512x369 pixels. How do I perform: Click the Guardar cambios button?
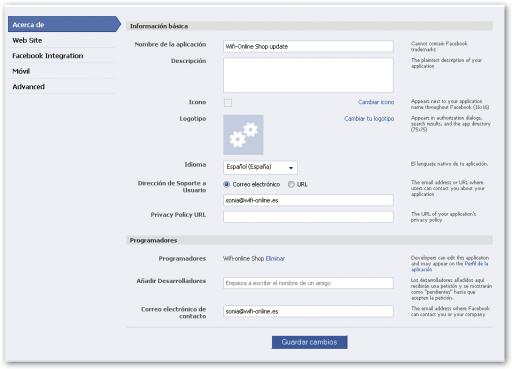point(309,342)
